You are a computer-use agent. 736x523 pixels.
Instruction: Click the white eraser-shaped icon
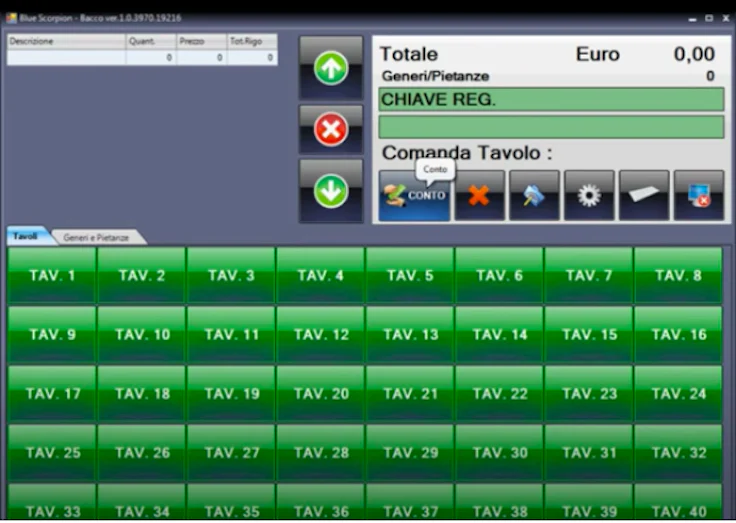pyautogui.click(x=644, y=195)
